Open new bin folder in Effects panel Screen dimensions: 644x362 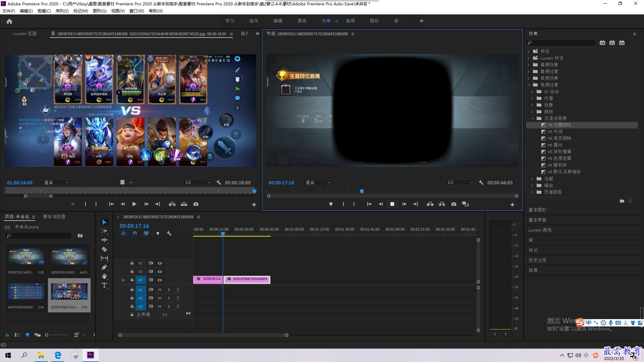(x=622, y=201)
